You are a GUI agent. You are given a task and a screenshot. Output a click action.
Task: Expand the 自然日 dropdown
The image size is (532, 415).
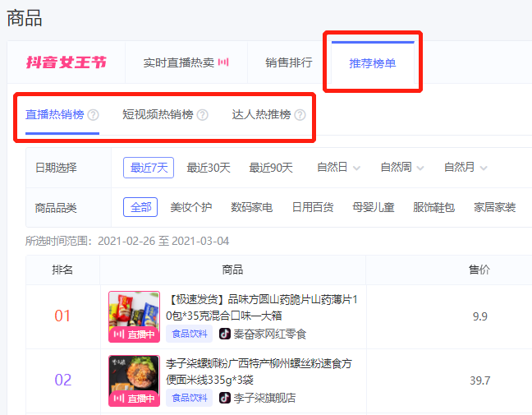[338, 167]
